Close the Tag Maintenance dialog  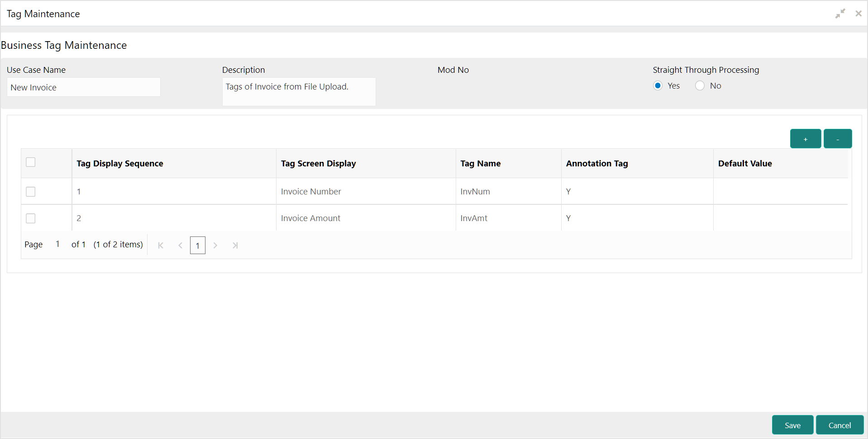858,14
